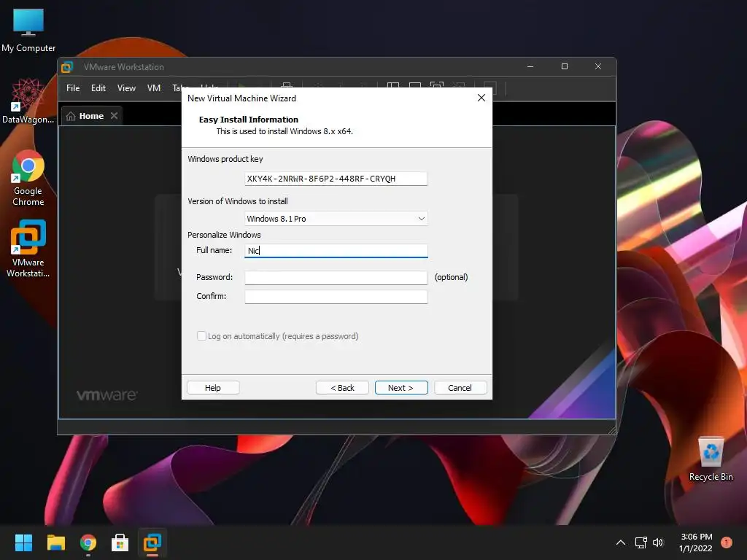Open the DataWagon desktop shortcut
Viewport: 747px width, 560px height.
click(28, 101)
